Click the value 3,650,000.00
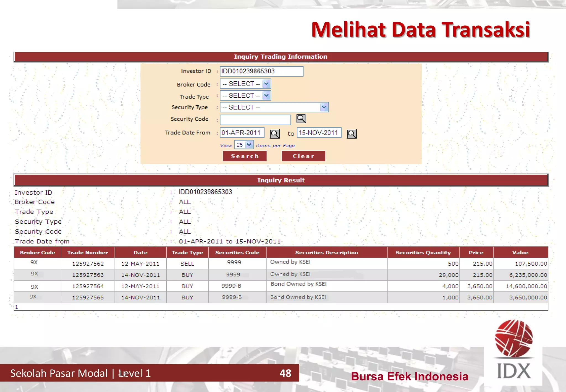566x392 pixels. (x=528, y=298)
